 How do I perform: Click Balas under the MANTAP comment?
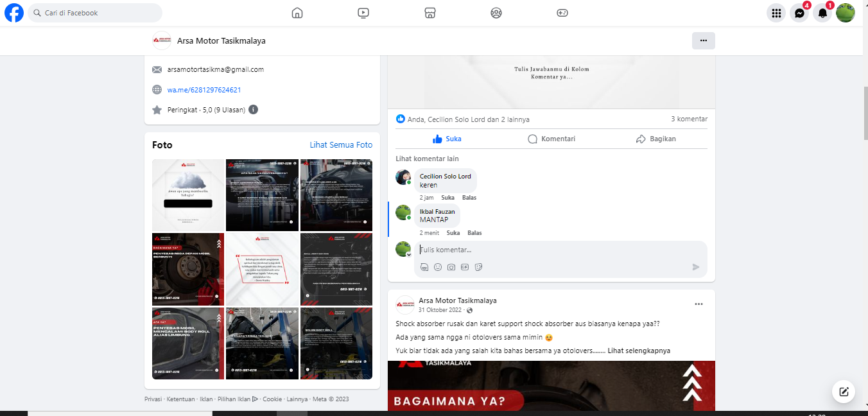[474, 233]
